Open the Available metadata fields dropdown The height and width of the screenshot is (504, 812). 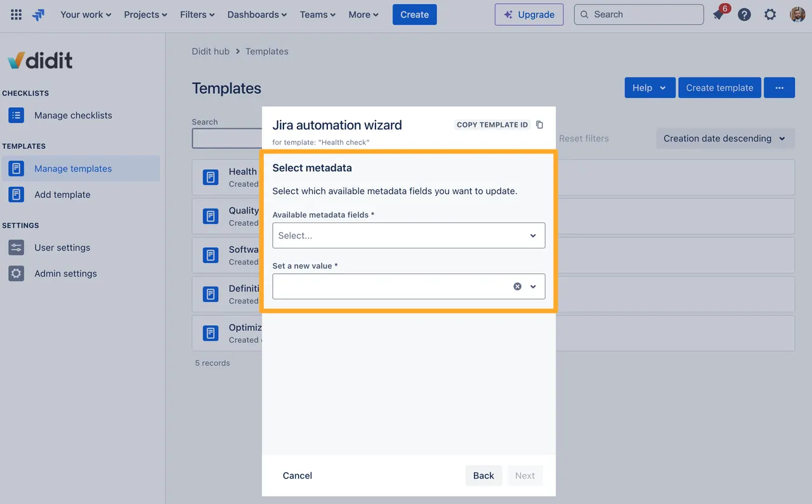[x=409, y=235]
